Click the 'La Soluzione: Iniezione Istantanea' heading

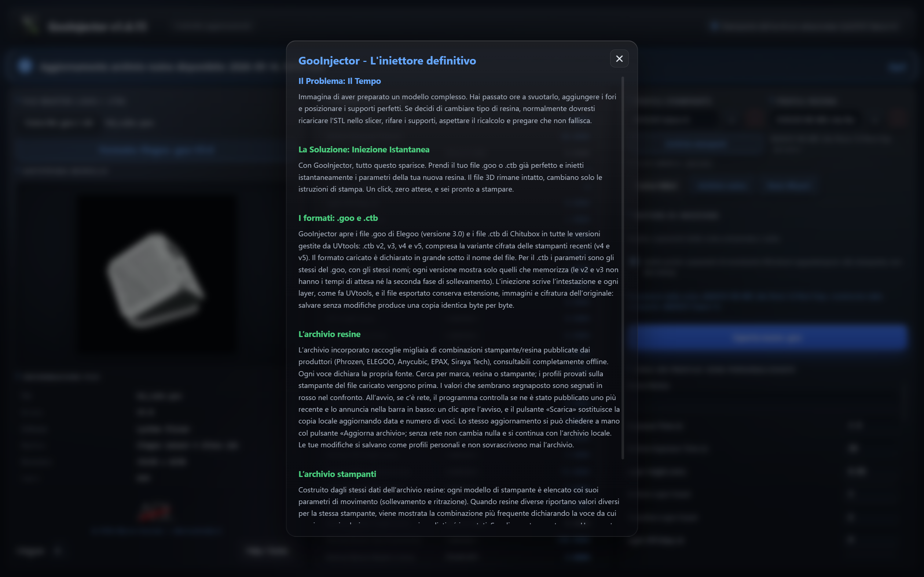[363, 149]
